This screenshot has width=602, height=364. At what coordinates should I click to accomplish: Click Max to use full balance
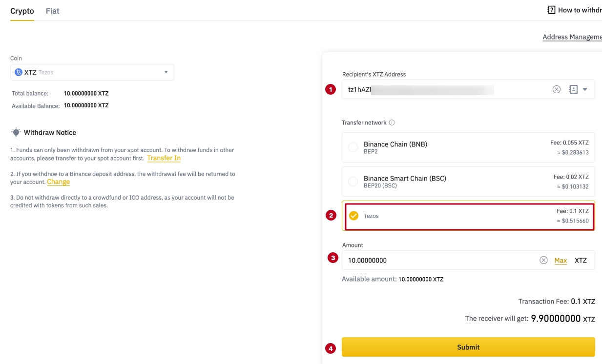pyautogui.click(x=560, y=261)
